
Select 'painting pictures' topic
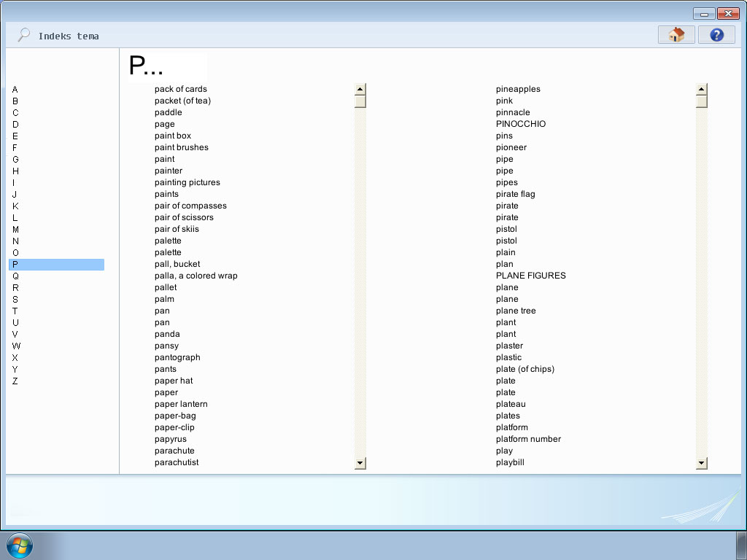point(187,182)
